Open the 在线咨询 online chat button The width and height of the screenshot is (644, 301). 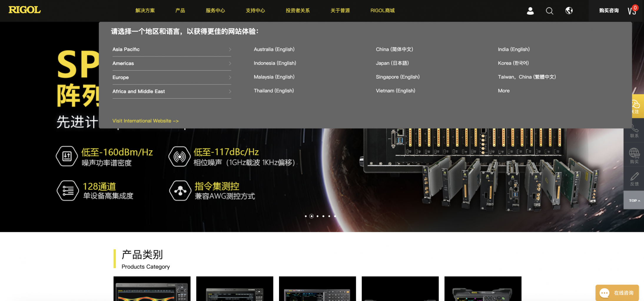tap(617, 293)
